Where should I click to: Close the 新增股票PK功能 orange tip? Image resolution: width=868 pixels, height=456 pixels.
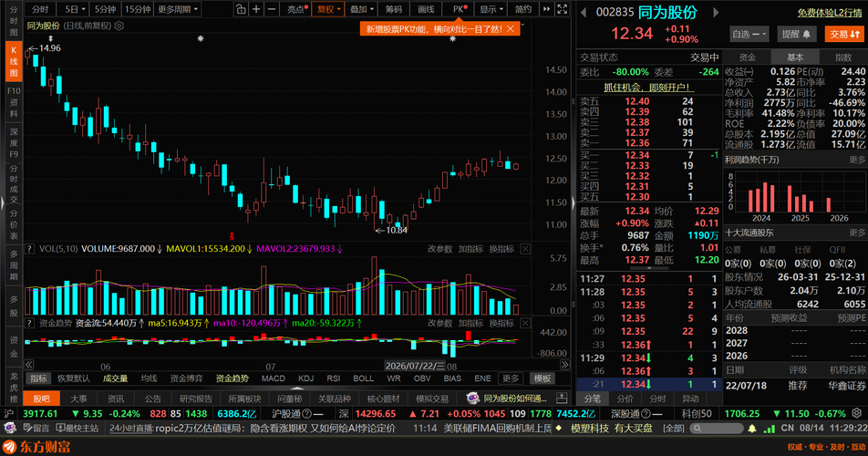click(x=511, y=29)
